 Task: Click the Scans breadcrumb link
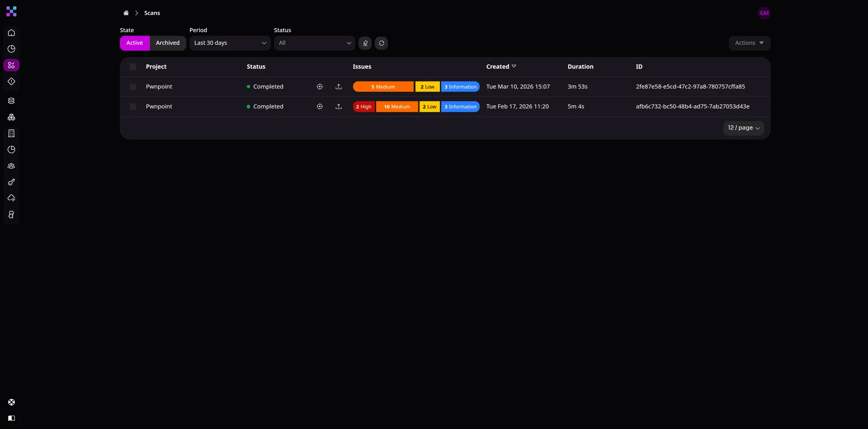tap(152, 13)
